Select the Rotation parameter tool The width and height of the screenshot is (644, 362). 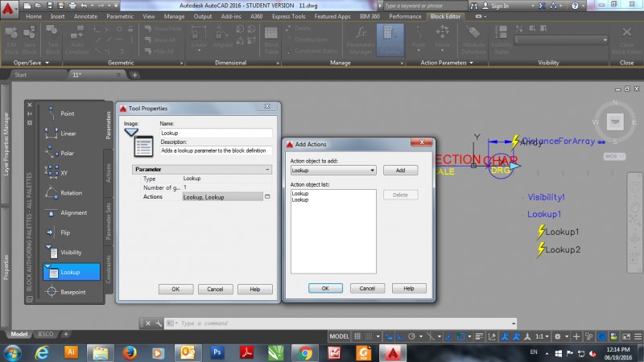pos(71,192)
